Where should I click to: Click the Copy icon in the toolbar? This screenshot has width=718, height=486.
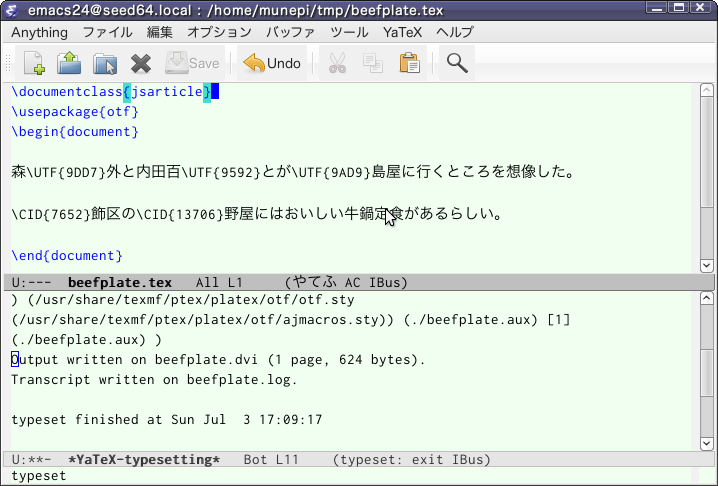(373, 63)
